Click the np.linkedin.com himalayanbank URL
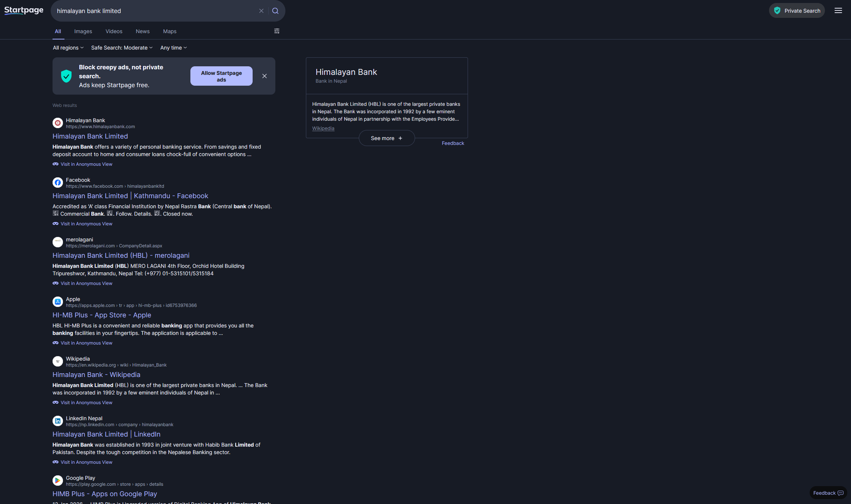Image resolution: width=851 pixels, height=504 pixels. pyautogui.click(x=120, y=425)
